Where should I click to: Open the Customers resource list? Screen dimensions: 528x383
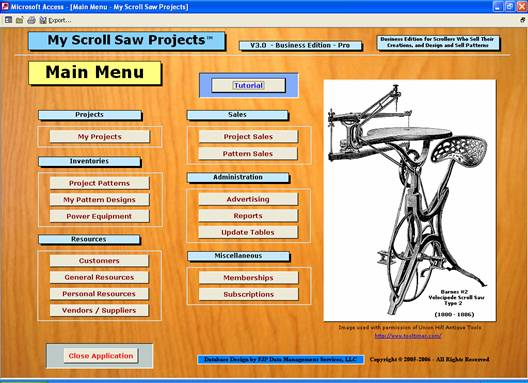click(x=99, y=261)
